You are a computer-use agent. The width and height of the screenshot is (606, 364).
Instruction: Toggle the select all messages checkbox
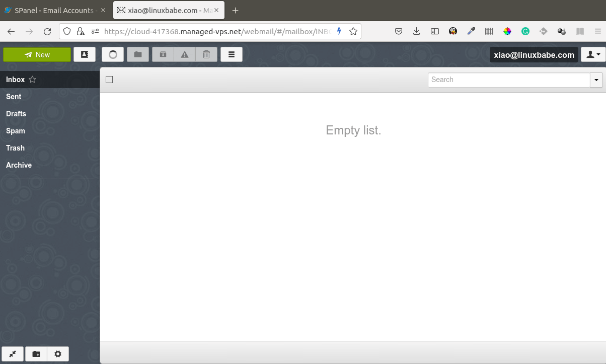[109, 80]
